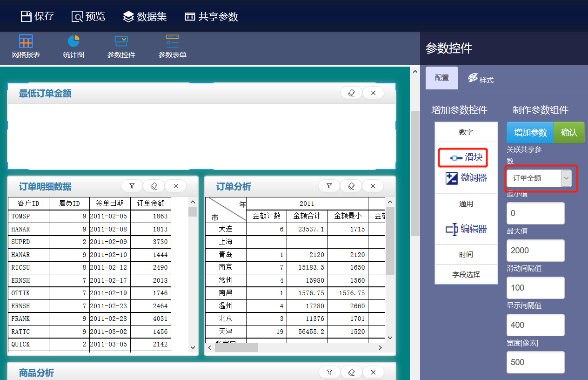
Task: Choose the 微调器 spinner control
Action: click(x=466, y=177)
